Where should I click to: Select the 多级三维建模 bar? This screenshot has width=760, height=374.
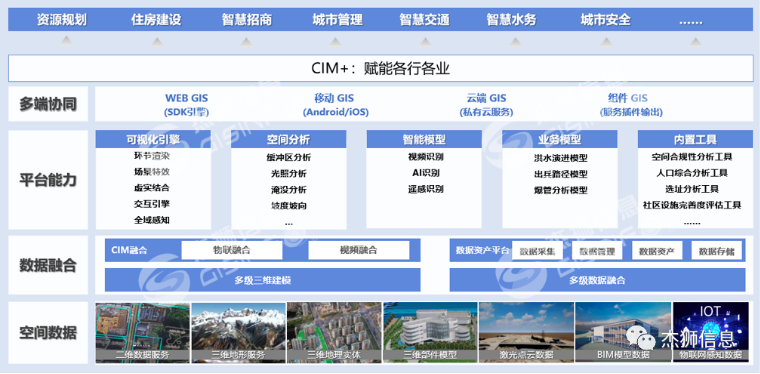(x=263, y=280)
